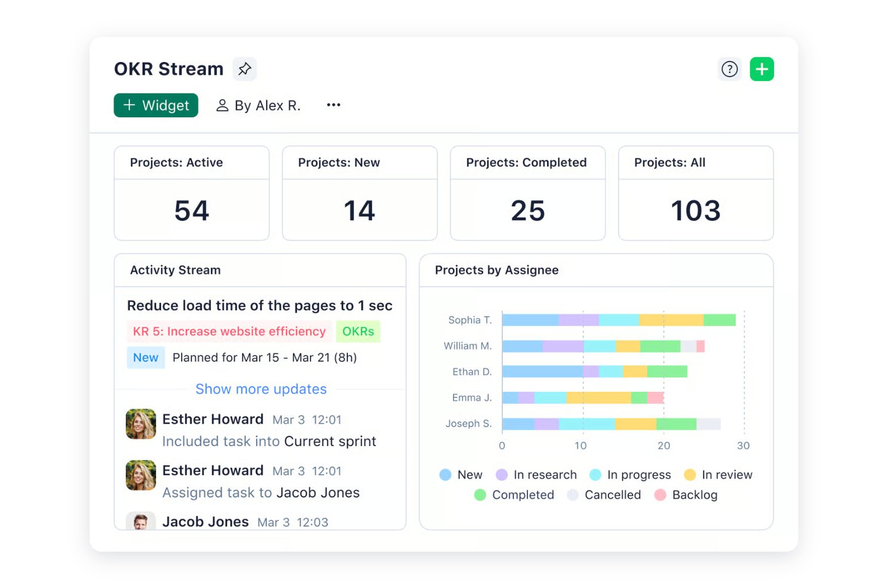Open the help question mark icon
Image resolution: width=882 pixels, height=588 pixels.
point(729,69)
